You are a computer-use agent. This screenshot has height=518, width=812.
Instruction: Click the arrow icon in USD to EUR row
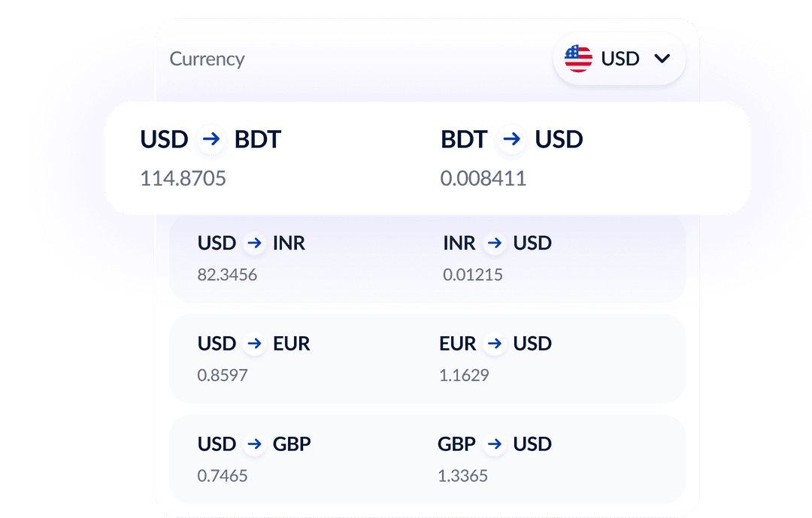pos(253,344)
